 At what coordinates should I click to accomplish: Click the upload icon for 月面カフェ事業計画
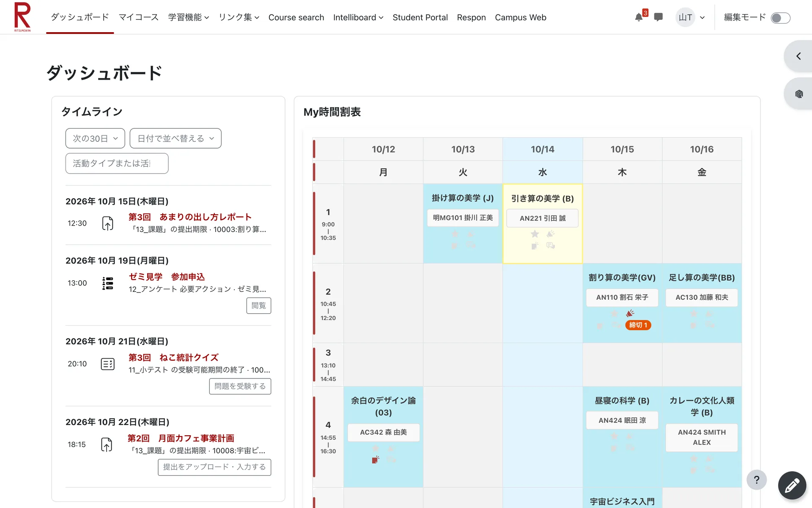107,444
